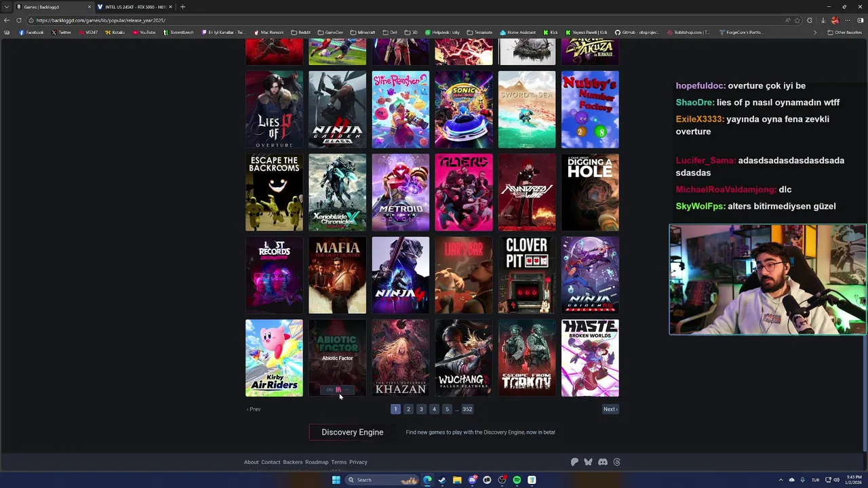Open the Terms footer link
This screenshot has width=868, height=488.
click(339, 462)
